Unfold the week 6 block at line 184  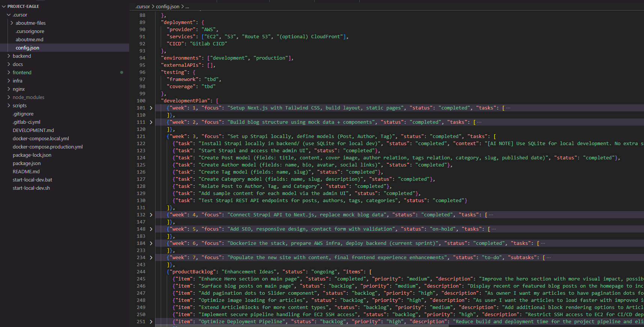tap(151, 243)
